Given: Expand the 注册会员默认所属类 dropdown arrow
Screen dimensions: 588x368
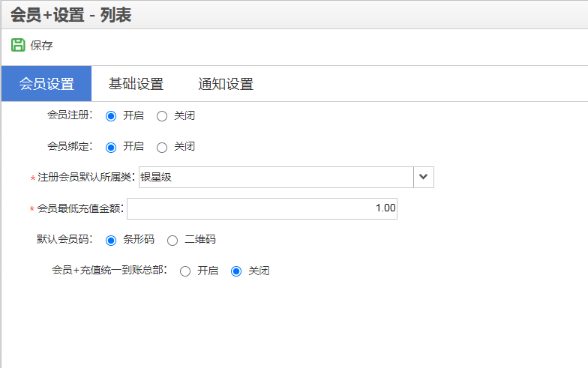Looking at the screenshot, I should [423, 177].
